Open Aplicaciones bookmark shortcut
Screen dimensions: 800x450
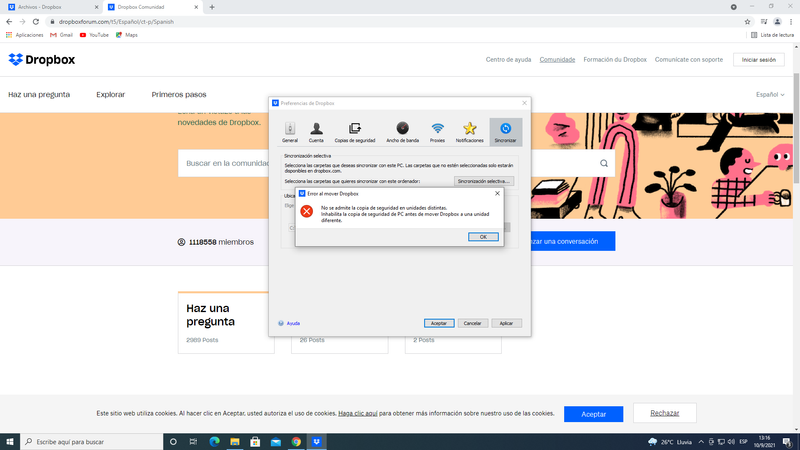[24, 35]
